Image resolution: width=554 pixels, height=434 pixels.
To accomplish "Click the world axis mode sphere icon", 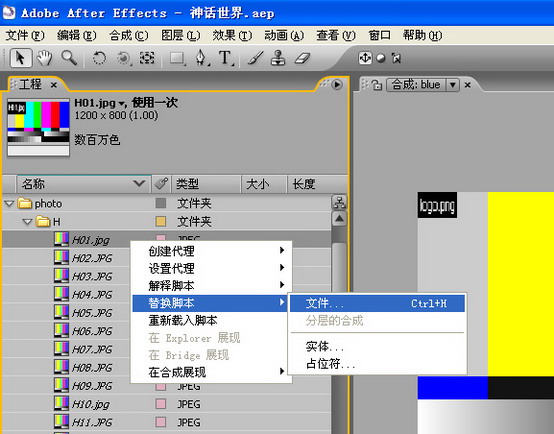I will point(381,58).
